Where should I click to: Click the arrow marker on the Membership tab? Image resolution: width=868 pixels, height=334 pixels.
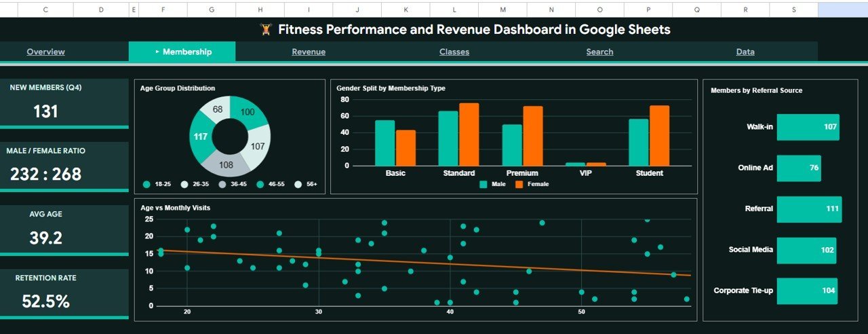(157, 52)
